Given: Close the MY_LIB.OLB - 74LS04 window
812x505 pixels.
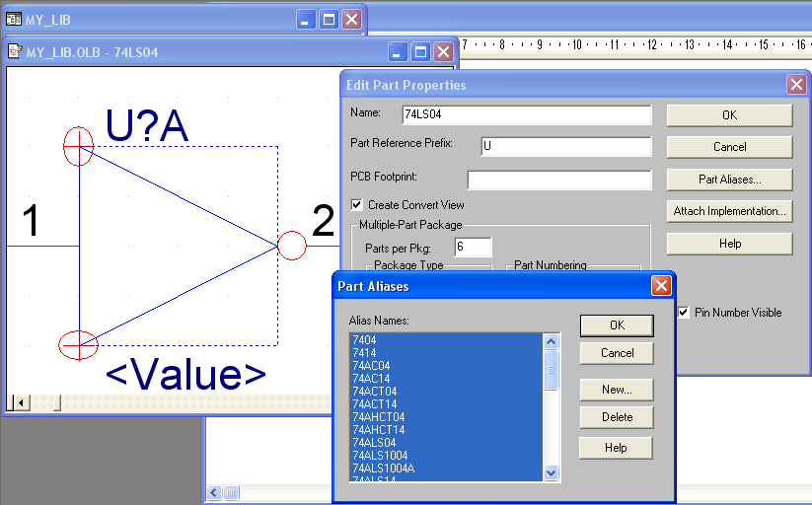Looking at the screenshot, I should (x=444, y=52).
